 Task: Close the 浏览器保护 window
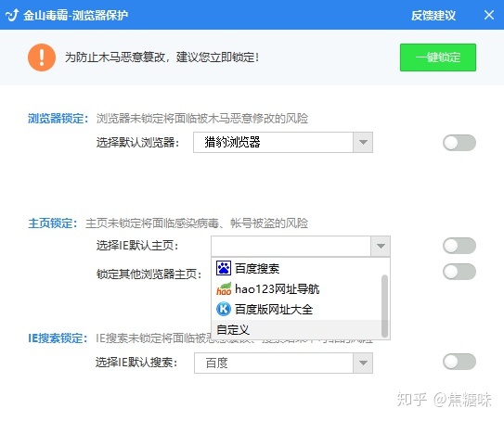click(x=489, y=15)
